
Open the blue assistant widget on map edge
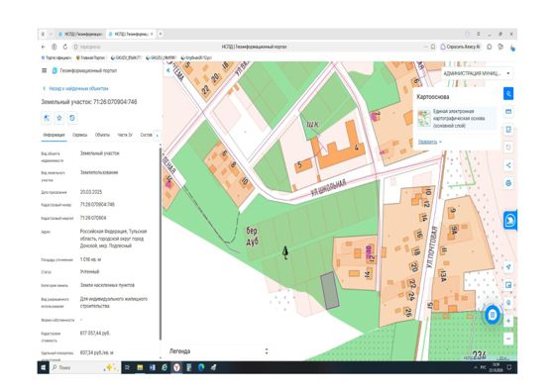tap(510, 221)
